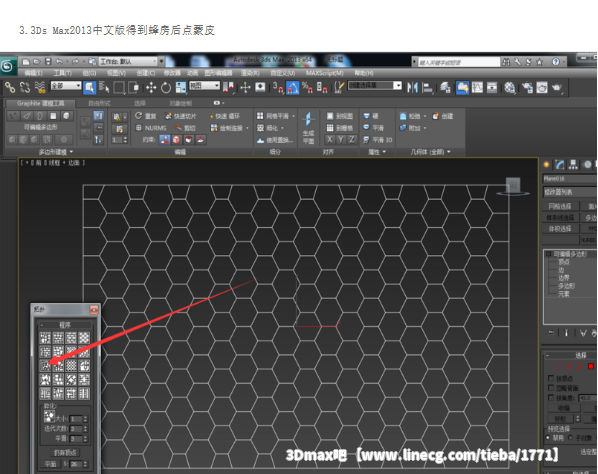Open the Edit menu in the menu bar
This screenshot has width=598, height=474.
[x=33, y=73]
